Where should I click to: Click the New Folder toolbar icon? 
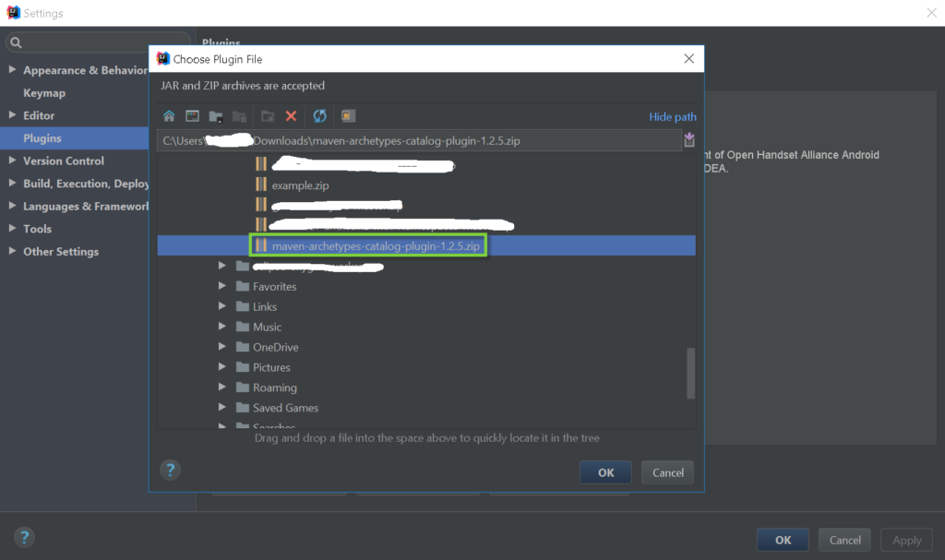(268, 116)
